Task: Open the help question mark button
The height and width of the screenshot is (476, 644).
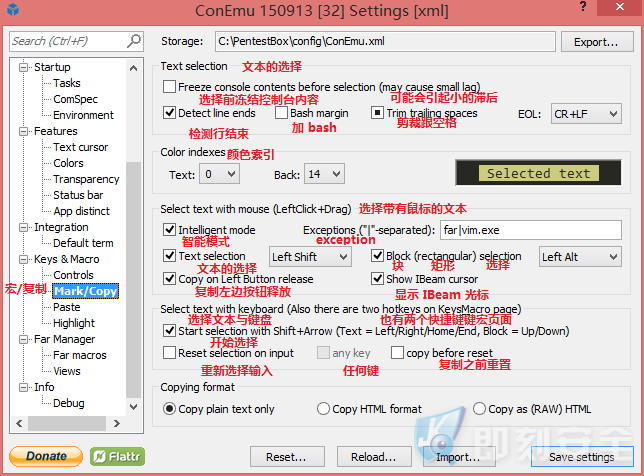Action: [583, 7]
